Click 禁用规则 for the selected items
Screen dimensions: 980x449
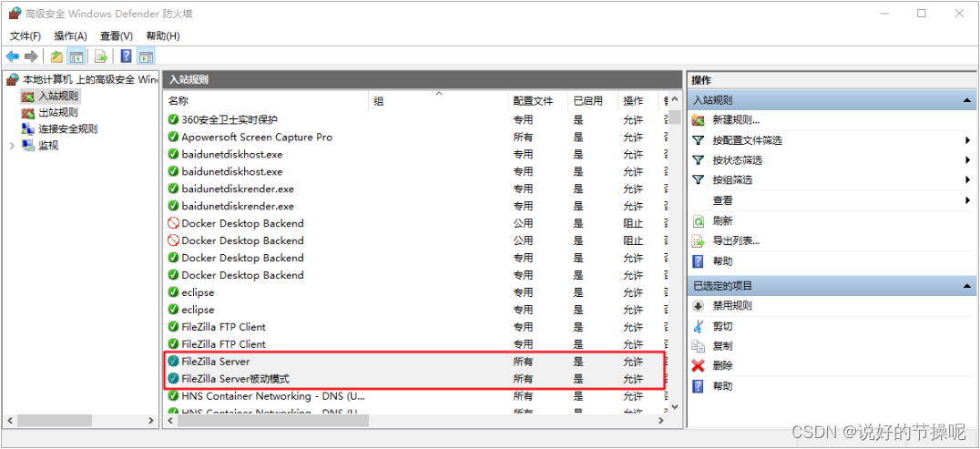(732, 306)
